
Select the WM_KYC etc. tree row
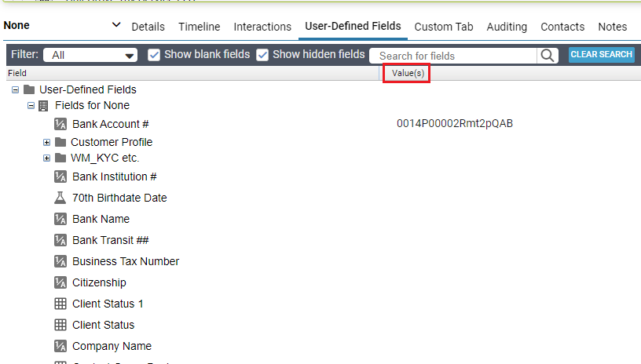[104, 158]
